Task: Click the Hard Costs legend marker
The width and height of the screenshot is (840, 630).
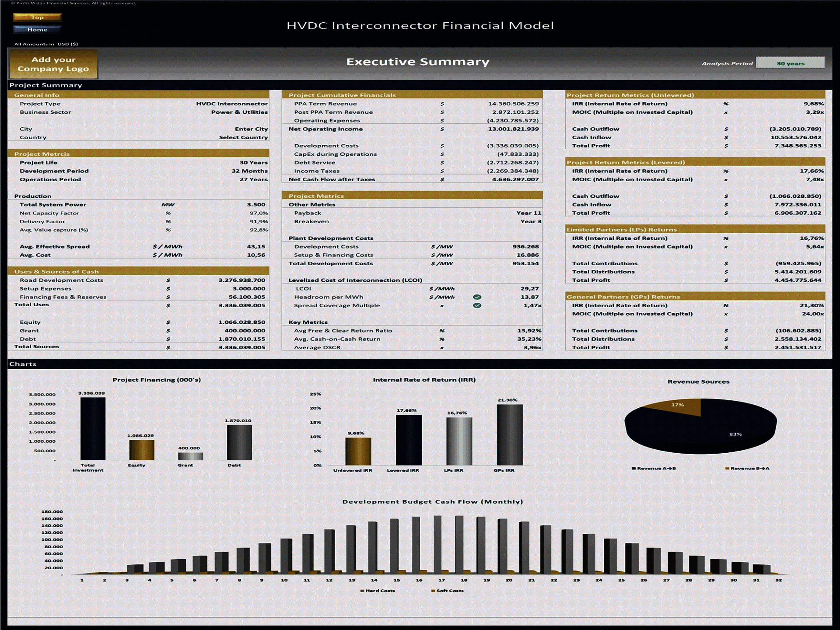Action: tap(362, 590)
